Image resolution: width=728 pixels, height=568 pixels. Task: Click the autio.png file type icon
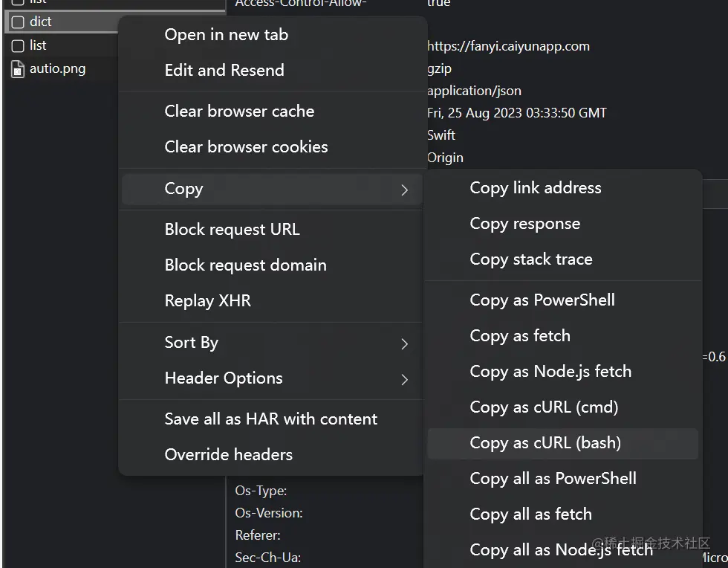pyautogui.click(x=18, y=69)
